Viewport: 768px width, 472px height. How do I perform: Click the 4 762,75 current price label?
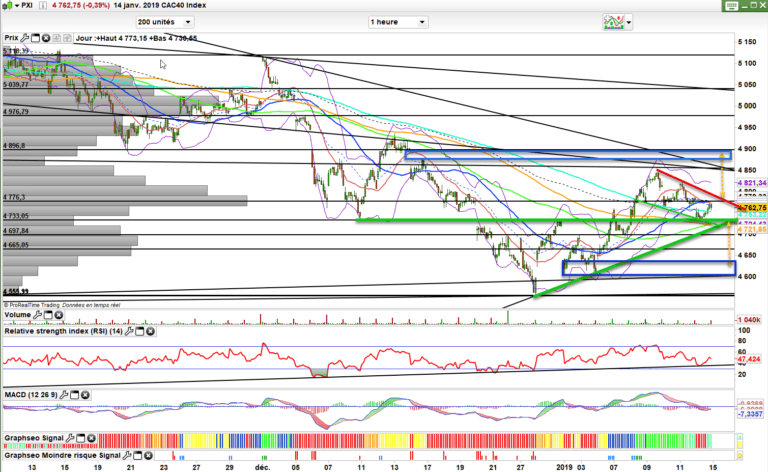pos(749,207)
